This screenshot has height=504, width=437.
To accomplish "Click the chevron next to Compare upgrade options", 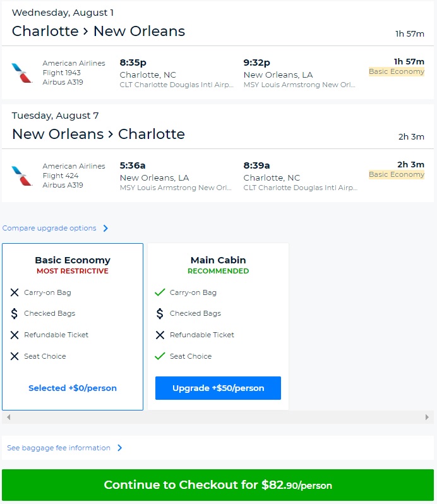I will pos(105,229).
